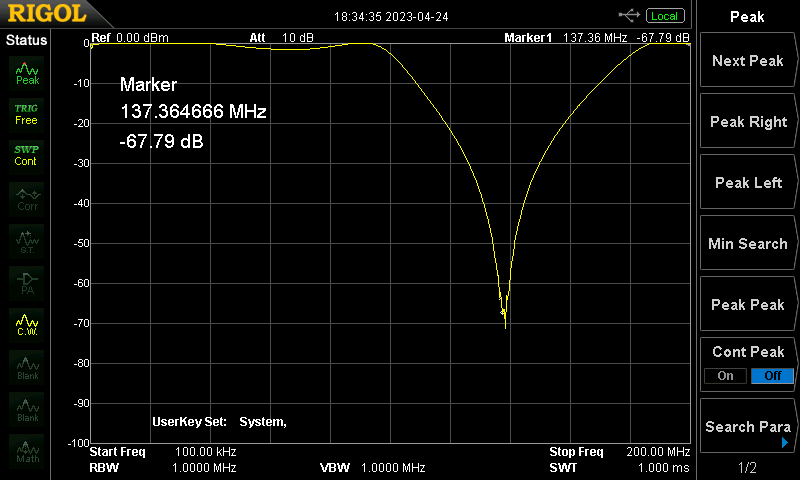Select the PA preamplifier status icon
This screenshot has width=800, height=480.
27,282
